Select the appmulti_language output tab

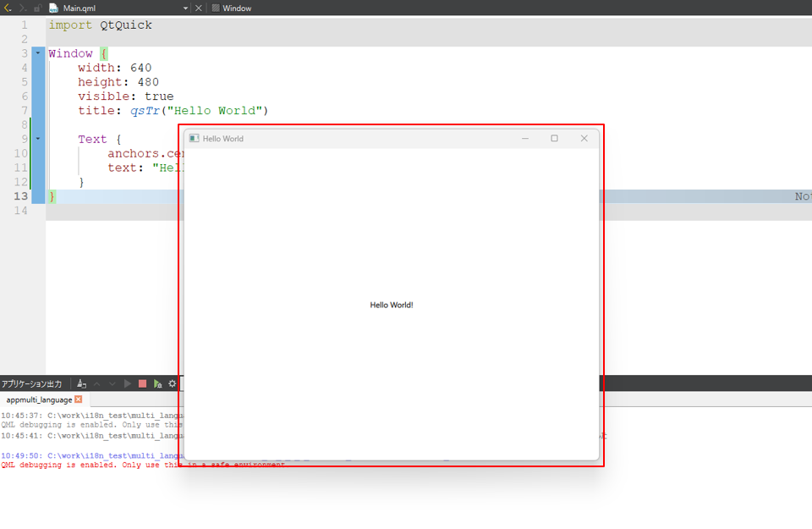tap(39, 400)
